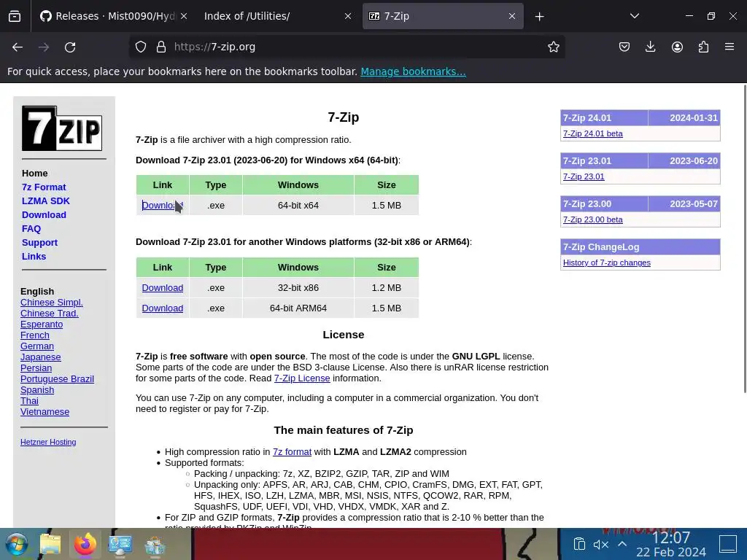
Task: Click the Firefox taskbar icon
Action: click(x=85, y=544)
